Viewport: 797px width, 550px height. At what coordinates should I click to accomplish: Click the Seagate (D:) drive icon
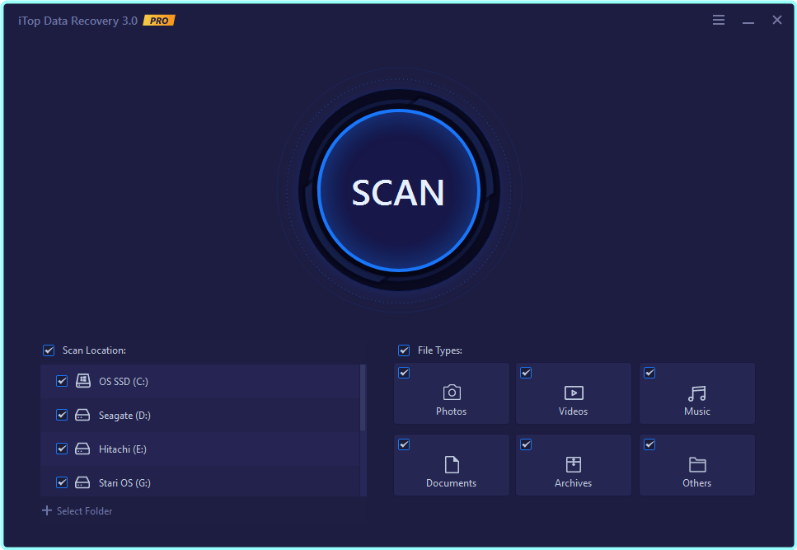click(83, 415)
